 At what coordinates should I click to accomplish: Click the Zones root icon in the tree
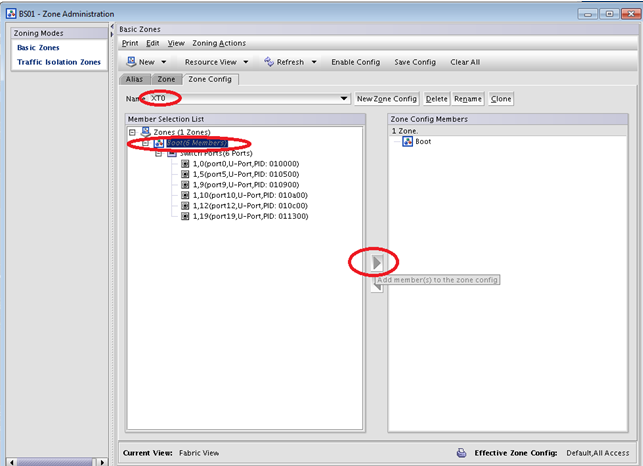coord(145,131)
